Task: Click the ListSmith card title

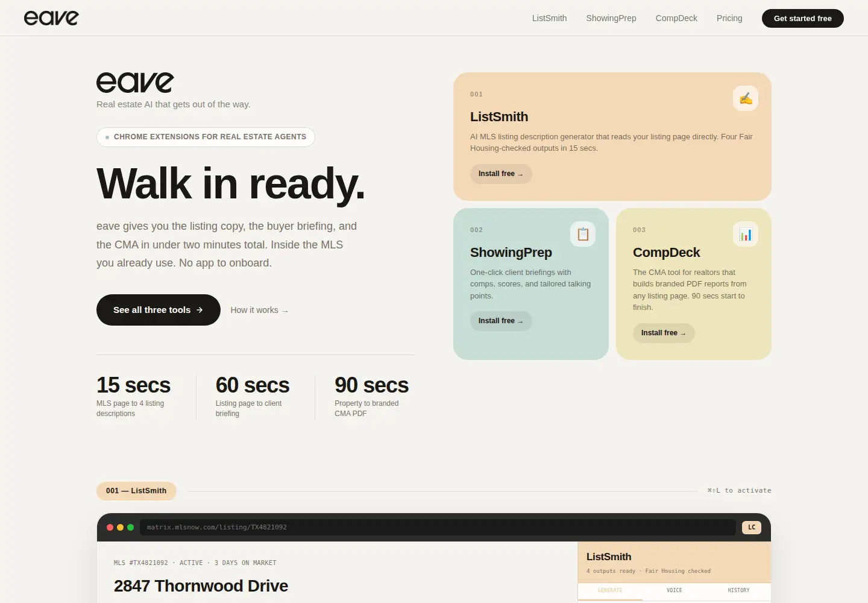Action: 499,117
